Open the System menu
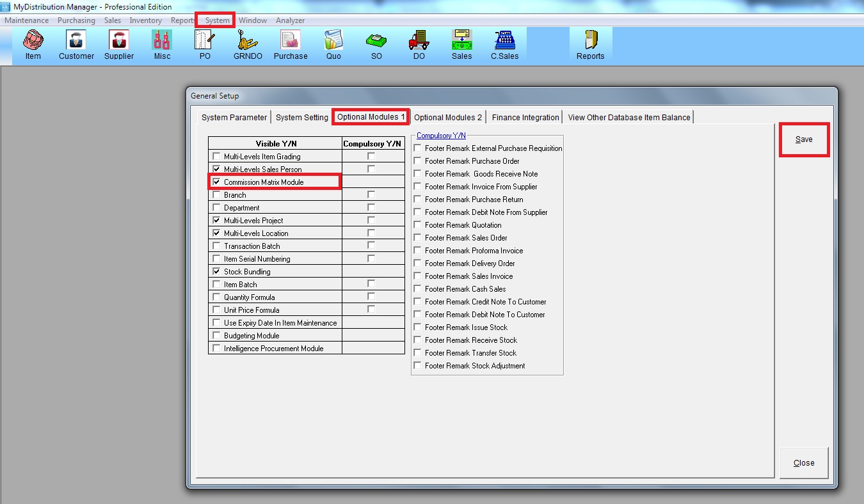The width and height of the screenshot is (864, 504). pos(217,20)
